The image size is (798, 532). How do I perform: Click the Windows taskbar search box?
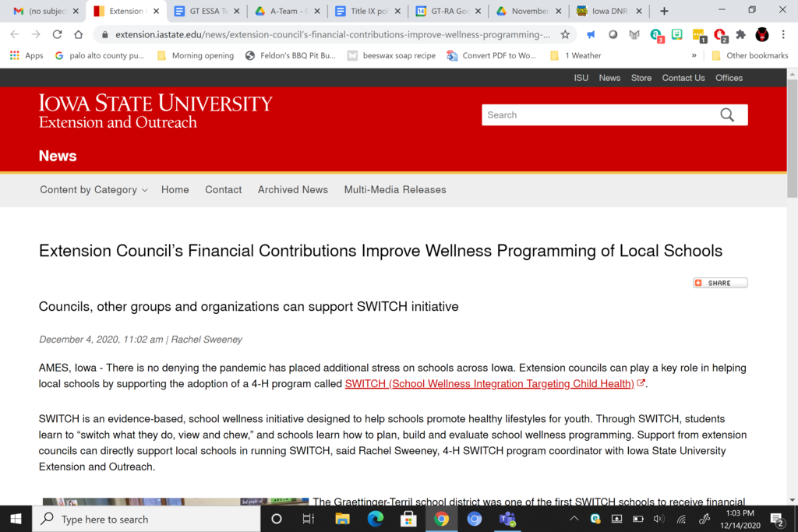[147, 519]
